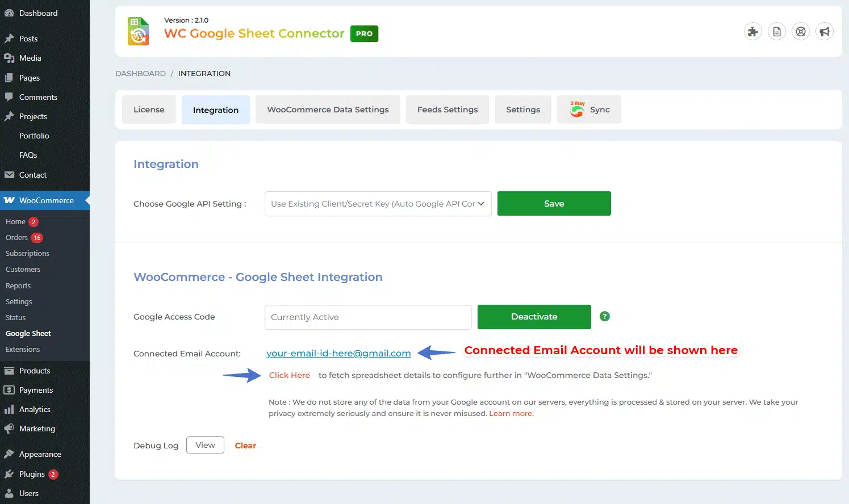Expand the Choose Google API Setting dropdown

pyautogui.click(x=378, y=204)
